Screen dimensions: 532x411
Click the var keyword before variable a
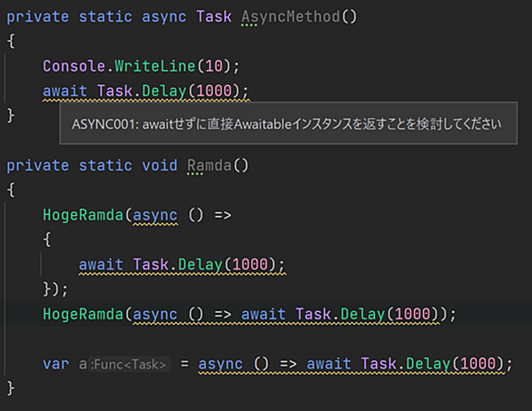coord(56,364)
